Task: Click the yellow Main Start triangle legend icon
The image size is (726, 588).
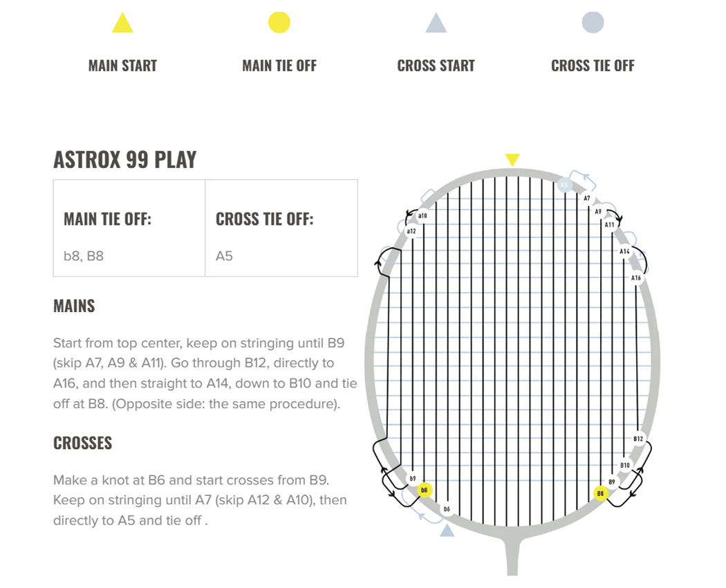Action: tap(122, 23)
